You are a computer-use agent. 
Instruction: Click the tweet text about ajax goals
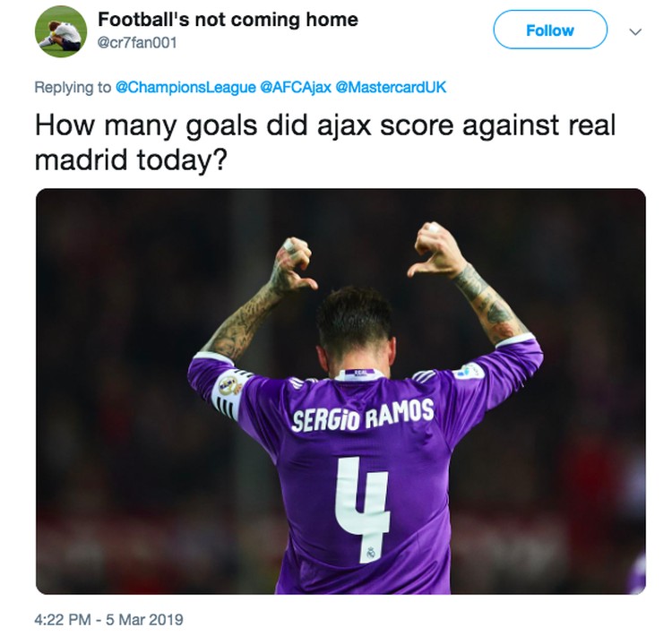pos(325,143)
